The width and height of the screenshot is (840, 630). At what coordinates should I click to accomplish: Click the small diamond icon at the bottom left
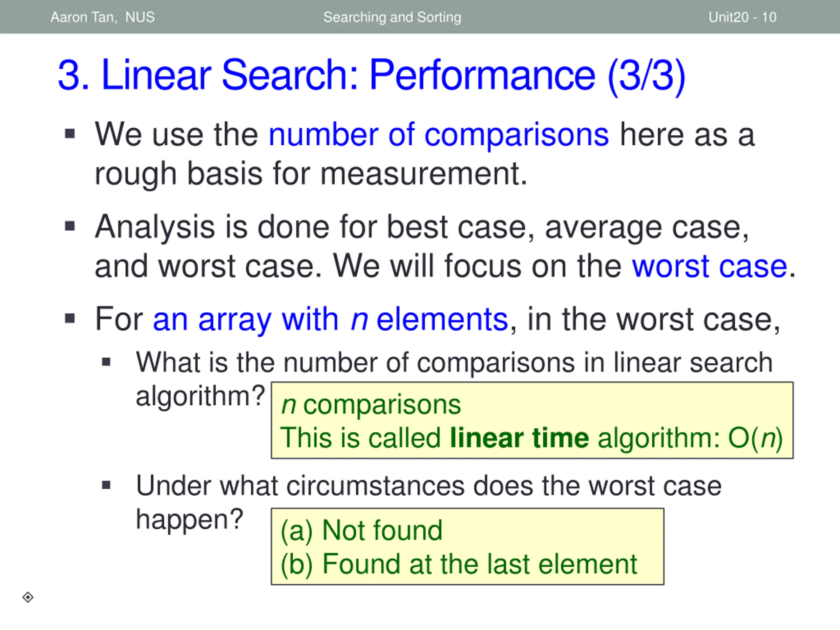(28, 597)
